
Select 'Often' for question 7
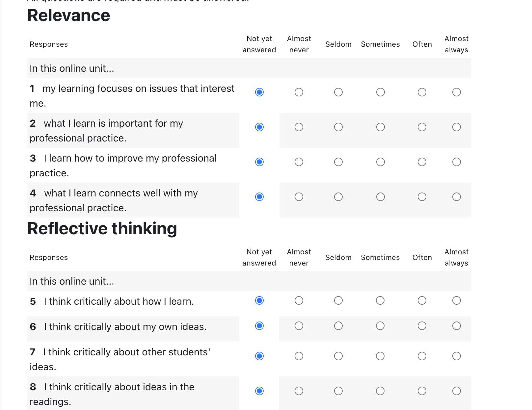tap(422, 356)
